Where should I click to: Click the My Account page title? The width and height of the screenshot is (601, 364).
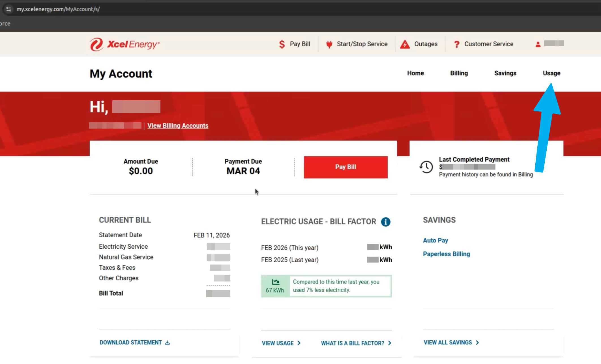[x=121, y=74]
